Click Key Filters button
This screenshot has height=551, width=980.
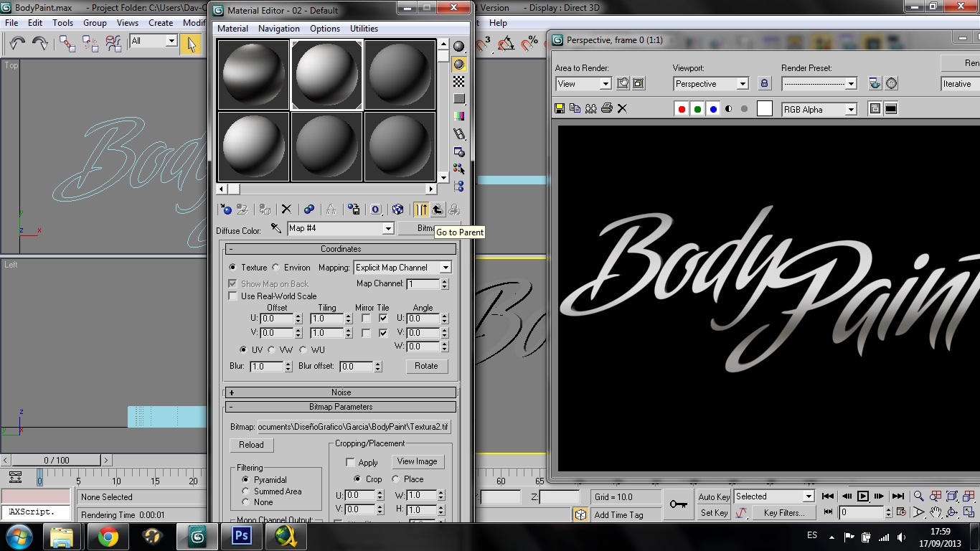(784, 513)
